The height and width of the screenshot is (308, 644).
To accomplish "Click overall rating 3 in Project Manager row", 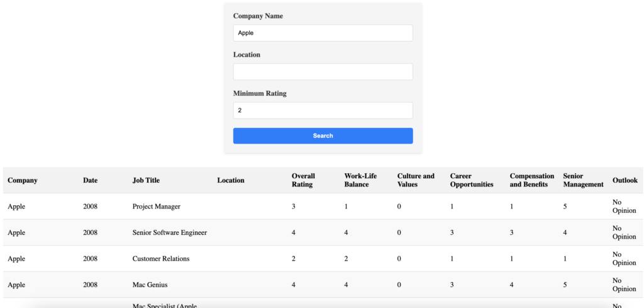I will click(x=293, y=207).
